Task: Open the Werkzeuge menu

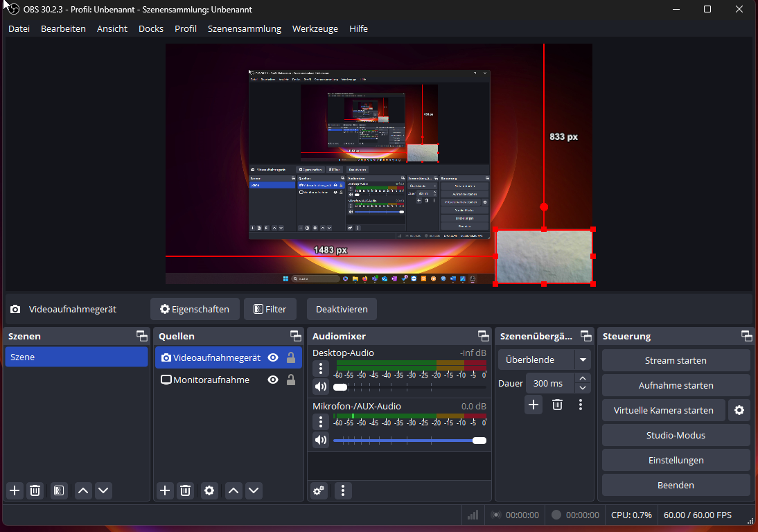Action: 315,28
